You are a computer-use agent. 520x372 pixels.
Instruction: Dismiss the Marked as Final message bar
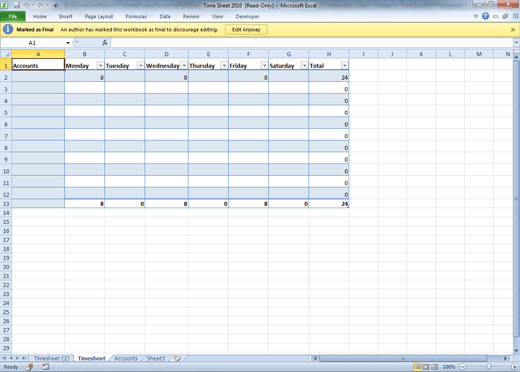[513, 30]
